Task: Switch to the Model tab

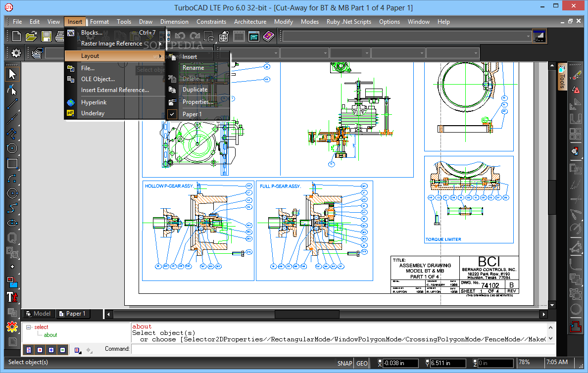Action: pos(38,314)
